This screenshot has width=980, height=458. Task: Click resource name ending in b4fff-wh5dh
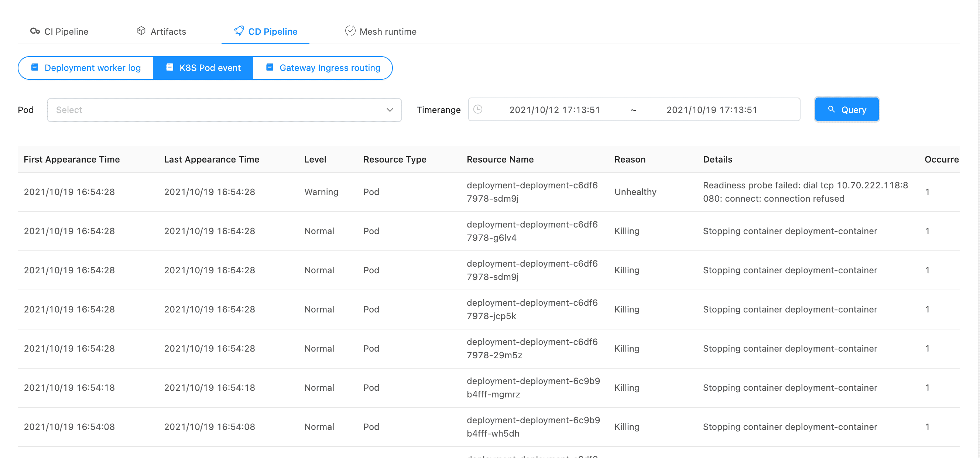coord(533,427)
